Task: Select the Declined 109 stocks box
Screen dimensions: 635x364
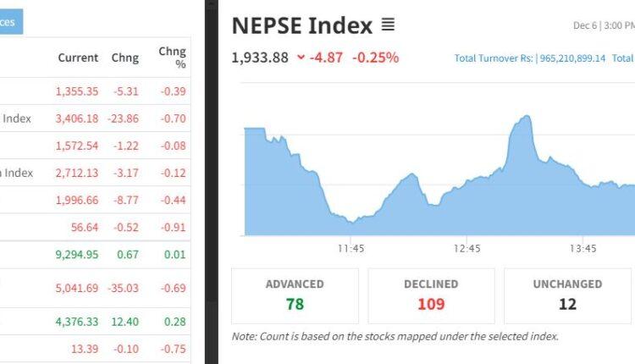Action: click(x=431, y=295)
